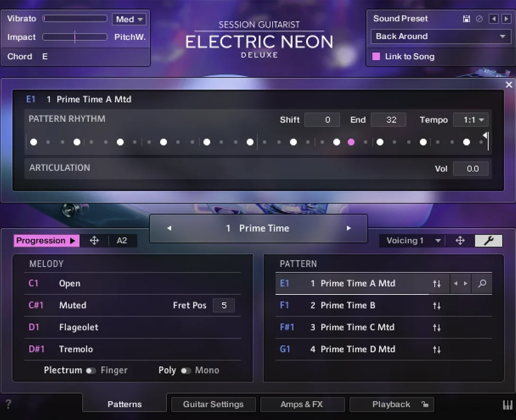
Task: Click the keyboard icon at bottom right
Action: pyautogui.click(x=507, y=405)
